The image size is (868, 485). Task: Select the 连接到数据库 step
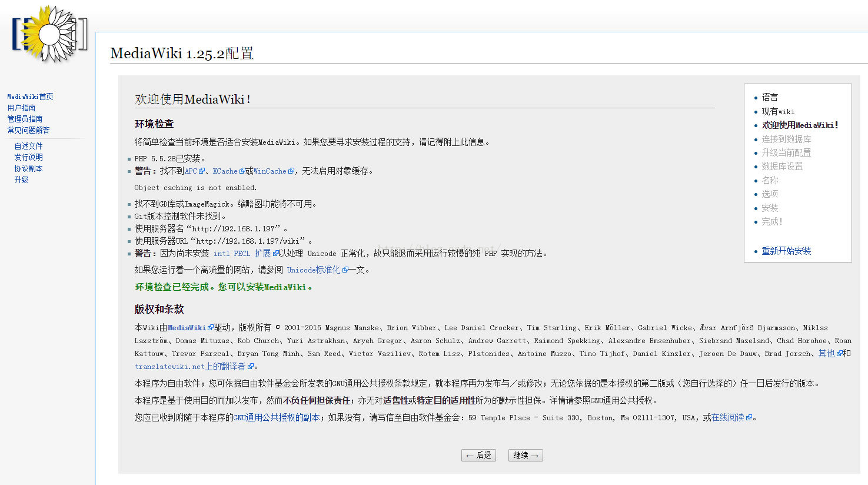pyautogui.click(x=786, y=139)
